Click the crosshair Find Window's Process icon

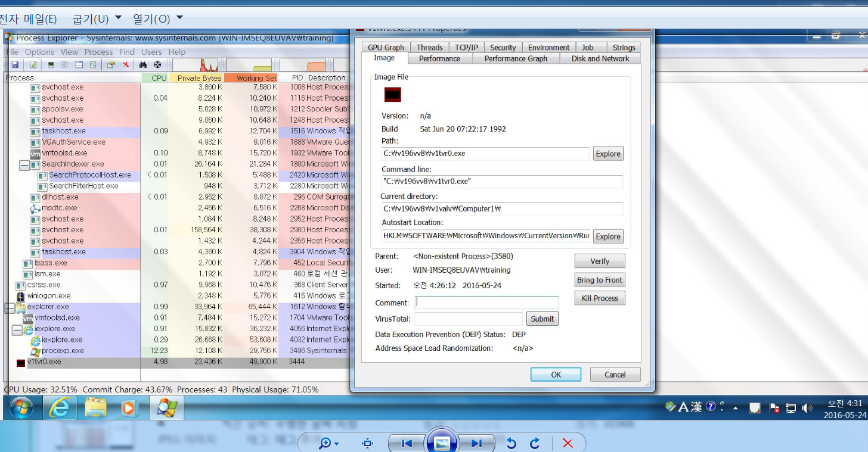(157, 64)
